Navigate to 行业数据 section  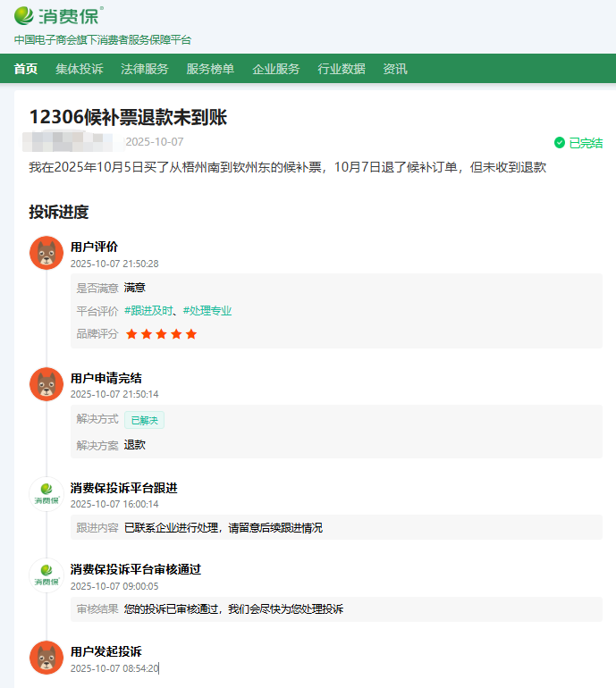point(341,69)
